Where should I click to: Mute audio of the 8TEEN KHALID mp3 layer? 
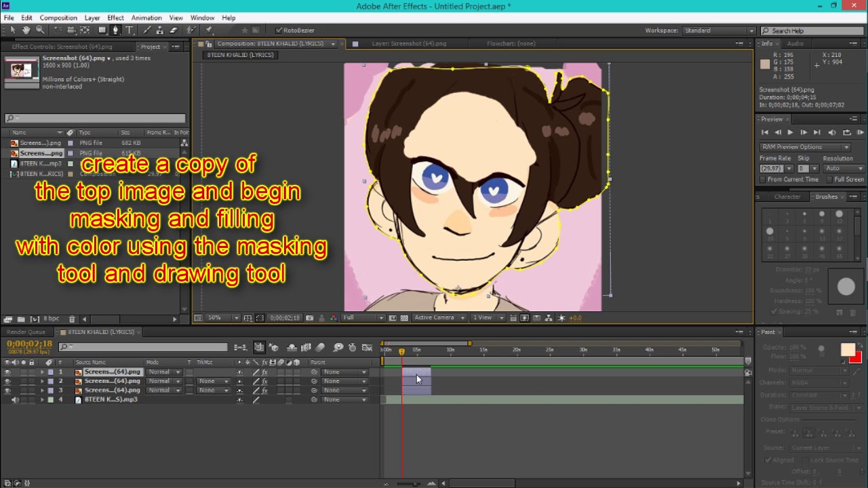pos(15,400)
